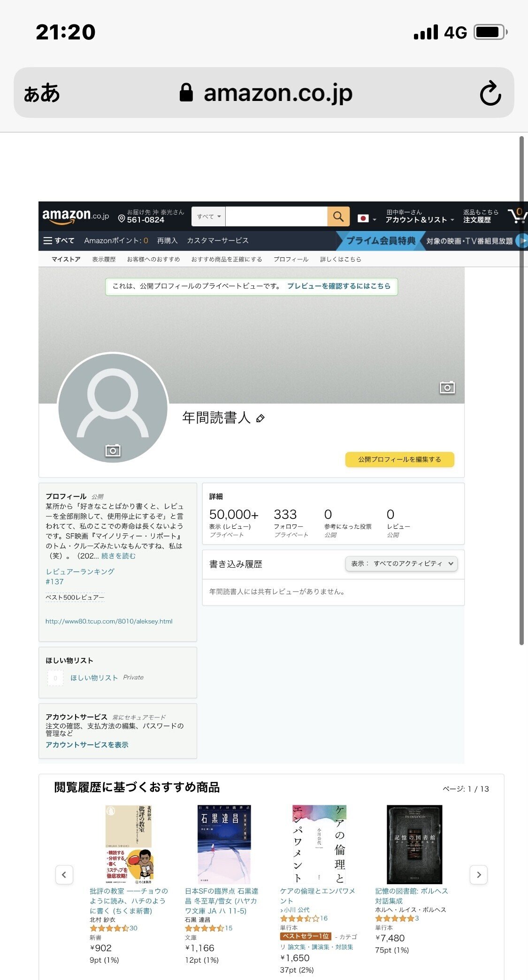Select おすすめ商品を正確にする tab

tap(227, 259)
